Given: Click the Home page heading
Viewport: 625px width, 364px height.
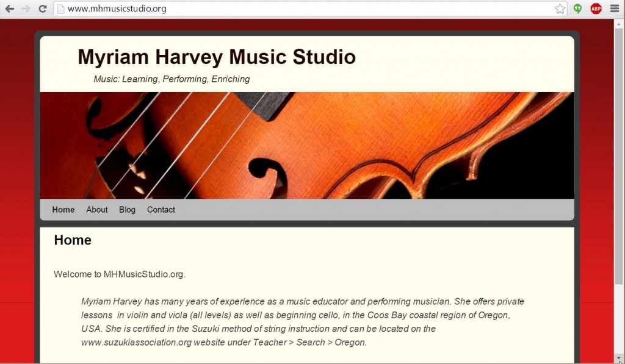Looking at the screenshot, I should coord(73,240).
